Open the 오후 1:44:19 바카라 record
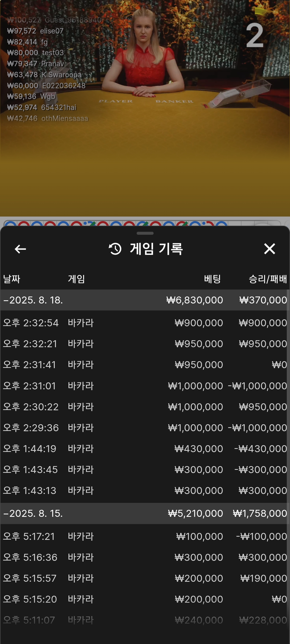Screen dimensions: 290x644 tap(145, 448)
